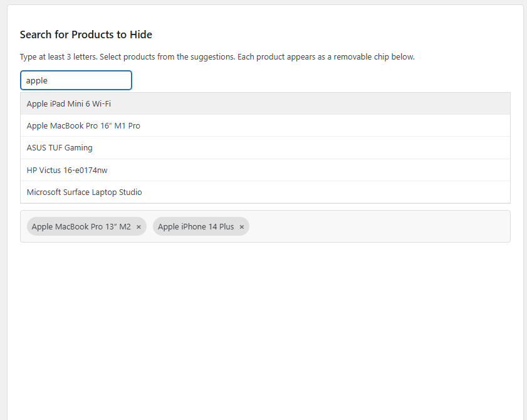Focus the product search field containing apple

point(76,80)
